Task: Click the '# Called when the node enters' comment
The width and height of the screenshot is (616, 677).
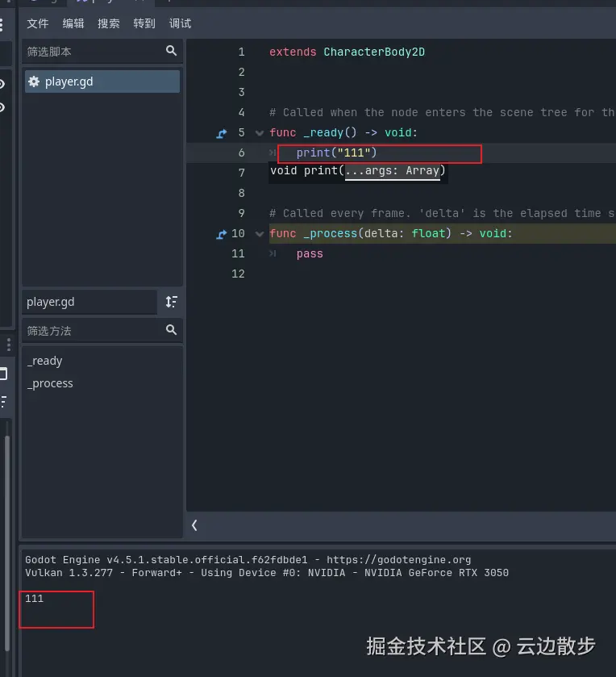Action: pyautogui.click(x=442, y=113)
